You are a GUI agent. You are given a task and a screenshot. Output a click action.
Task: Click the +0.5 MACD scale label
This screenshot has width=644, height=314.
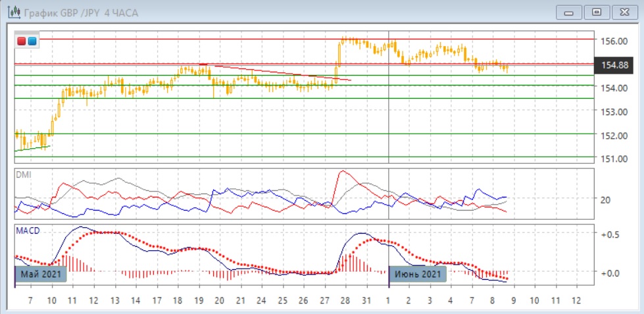click(611, 234)
